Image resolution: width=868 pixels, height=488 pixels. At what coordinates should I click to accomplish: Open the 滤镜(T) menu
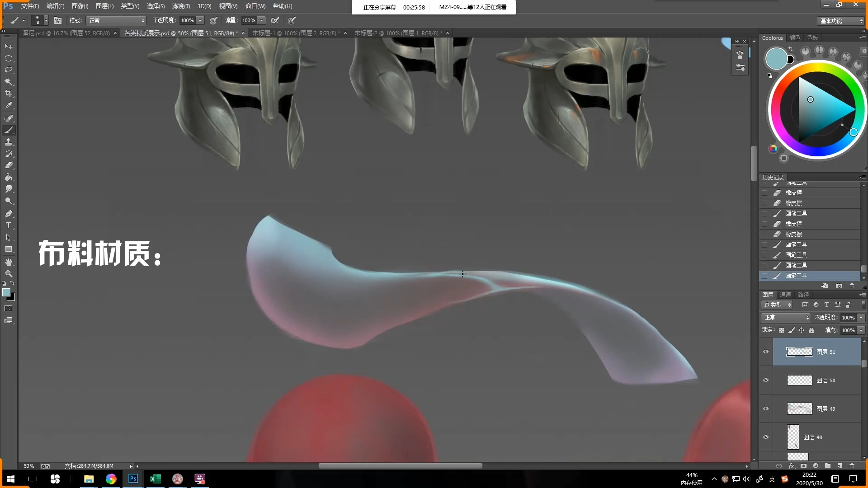pyautogui.click(x=181, y=6)
